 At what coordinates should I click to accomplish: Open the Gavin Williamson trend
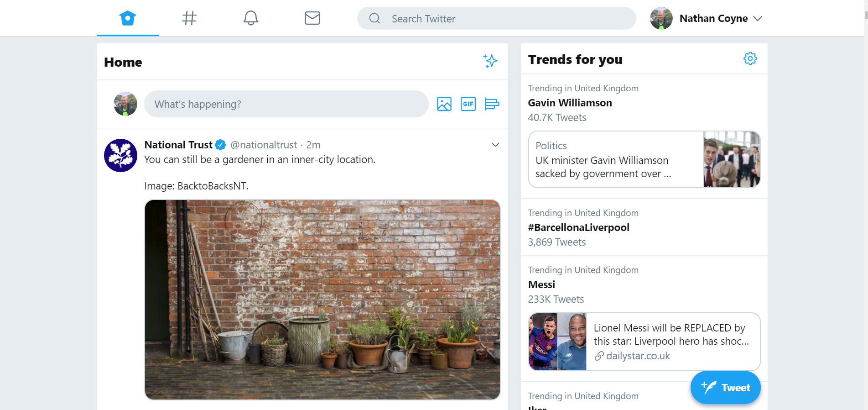point(570,103)
